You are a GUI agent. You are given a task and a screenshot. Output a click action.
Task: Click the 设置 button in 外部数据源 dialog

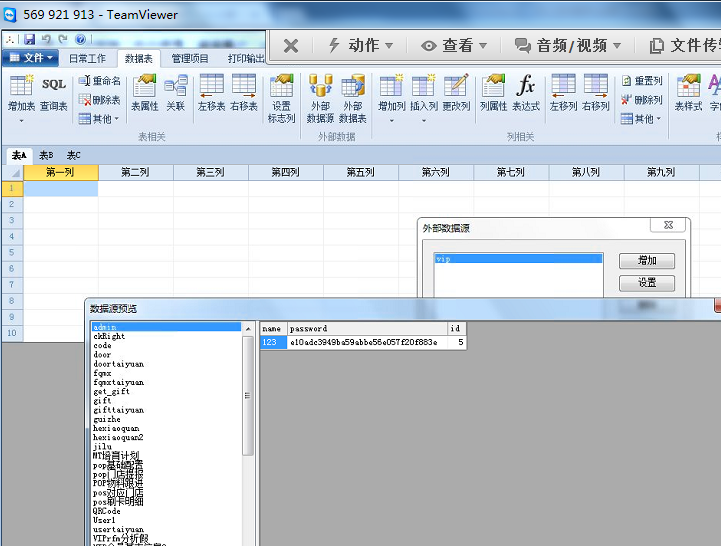(x=647, y=283)
